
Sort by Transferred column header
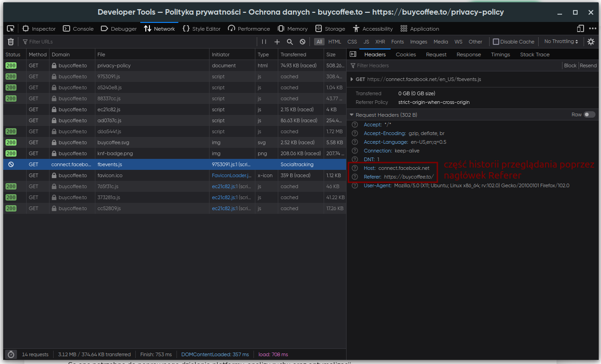pyautogui.click(x=301, y=54)
